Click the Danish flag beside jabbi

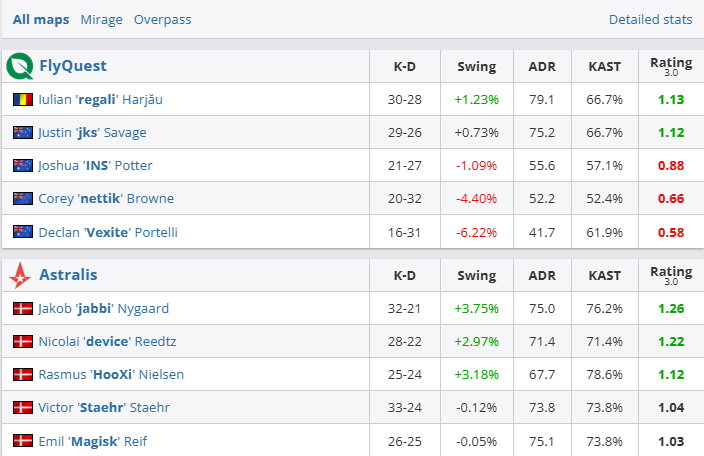(x=23, y=308)
